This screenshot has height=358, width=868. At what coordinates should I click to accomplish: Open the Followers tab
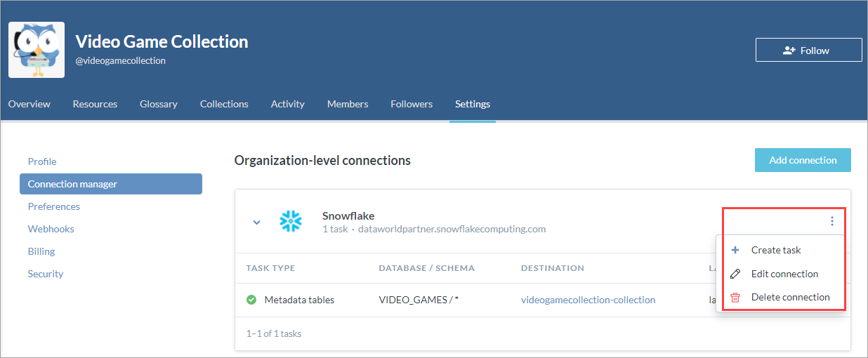(412, 104)
